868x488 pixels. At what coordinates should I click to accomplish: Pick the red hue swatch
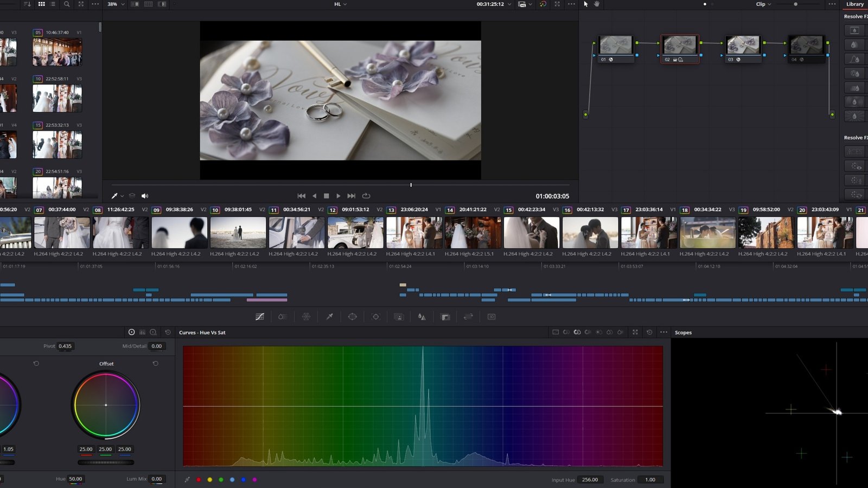199,479
